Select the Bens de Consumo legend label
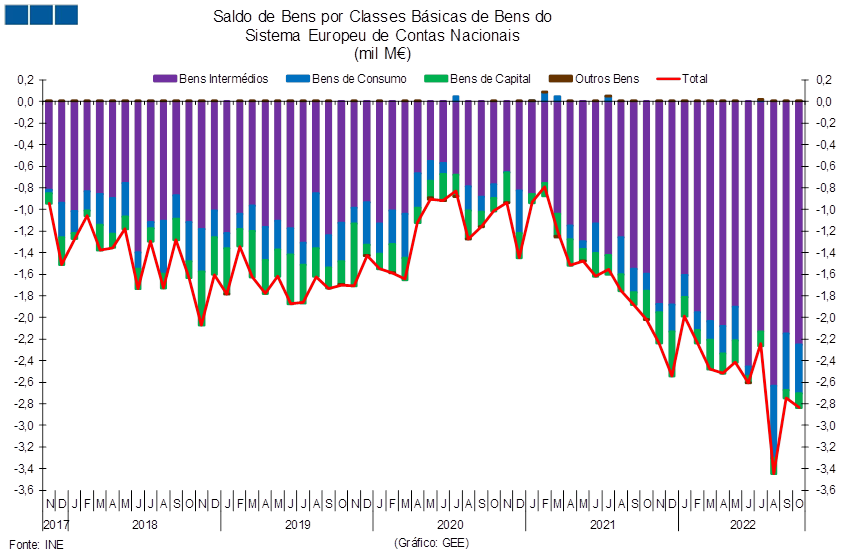This screenshot has width=850, height=558. point(359,79)
